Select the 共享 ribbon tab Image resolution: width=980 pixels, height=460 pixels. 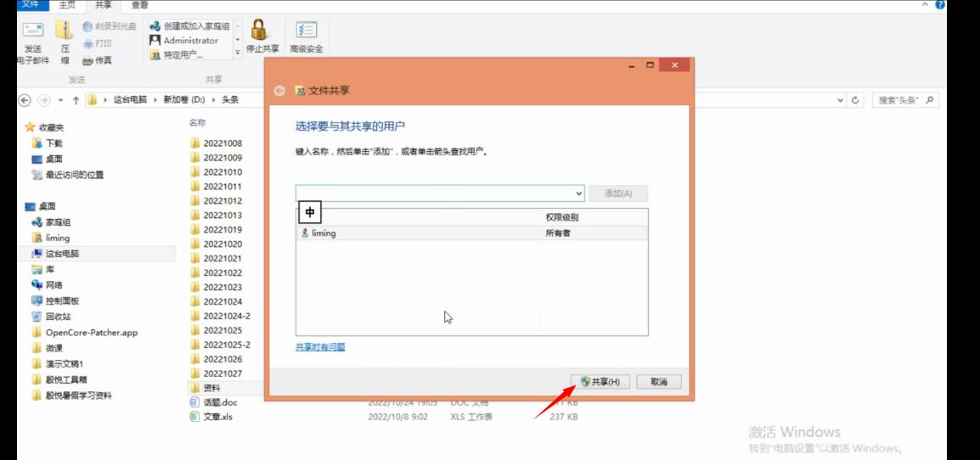tap(103, 5)
